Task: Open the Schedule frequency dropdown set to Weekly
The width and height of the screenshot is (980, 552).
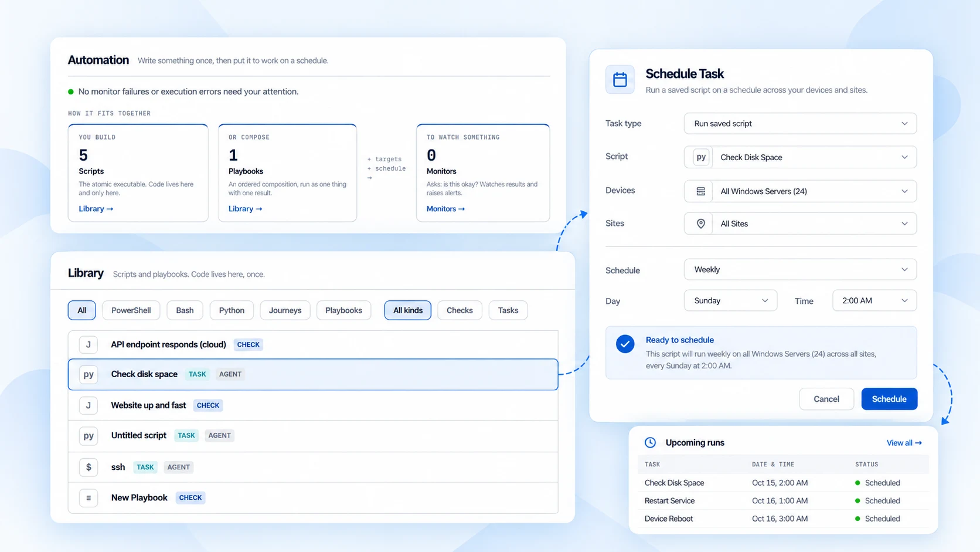Action: [x=800, y=270]
